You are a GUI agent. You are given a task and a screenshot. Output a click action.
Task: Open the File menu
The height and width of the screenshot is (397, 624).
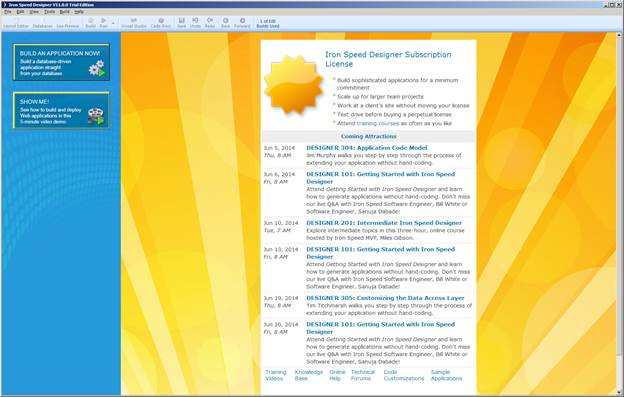(8, 12)
